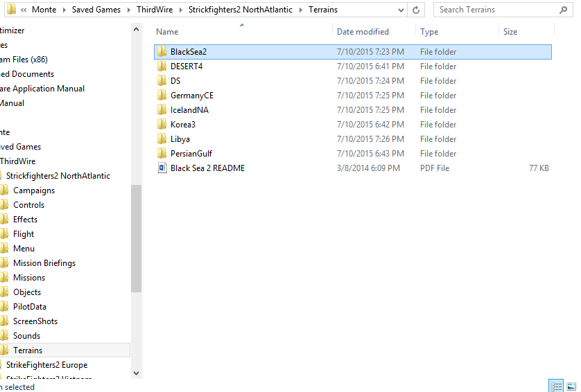
Task: Select ThirdWire in navigation tree
Action: pos(18,161)
